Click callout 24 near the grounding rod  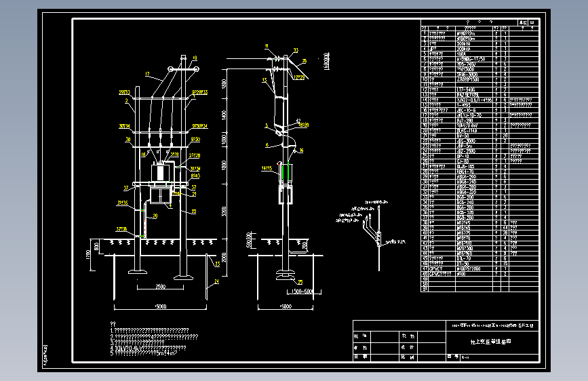(x=216, y=281)
